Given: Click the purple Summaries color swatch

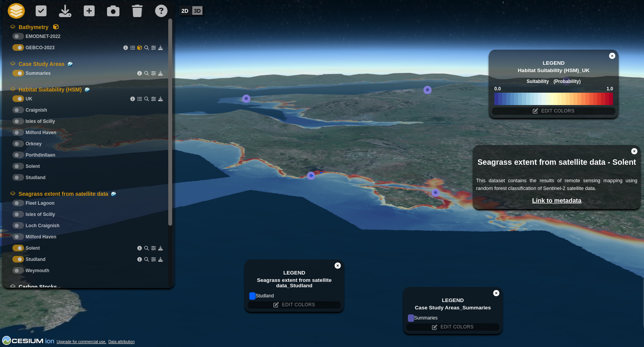Looking at the screenshot, I should coord(411,318).
